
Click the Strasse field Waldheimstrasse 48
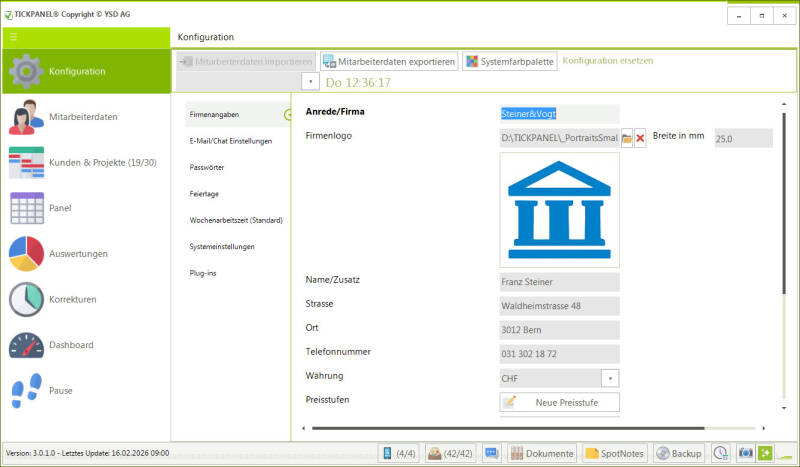(x=559, y=306)
